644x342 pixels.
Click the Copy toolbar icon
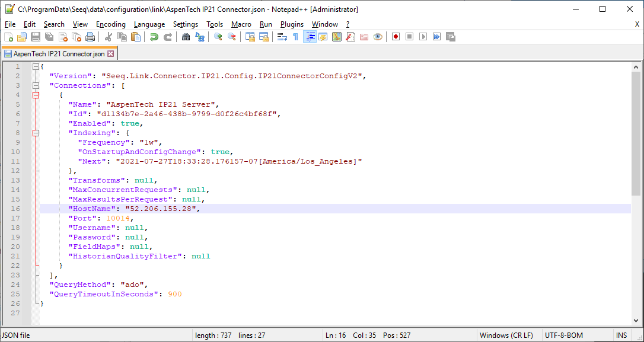point(122,37)
